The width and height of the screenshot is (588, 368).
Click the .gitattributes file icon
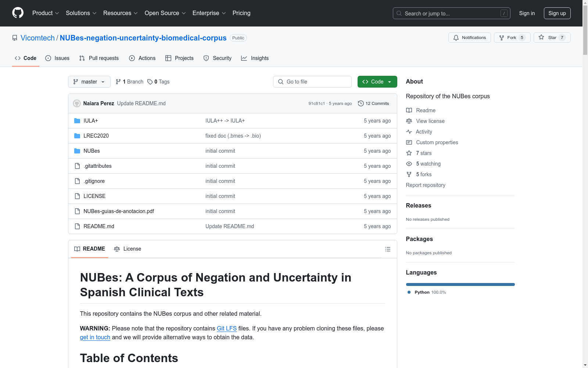(x=77, y=166)
